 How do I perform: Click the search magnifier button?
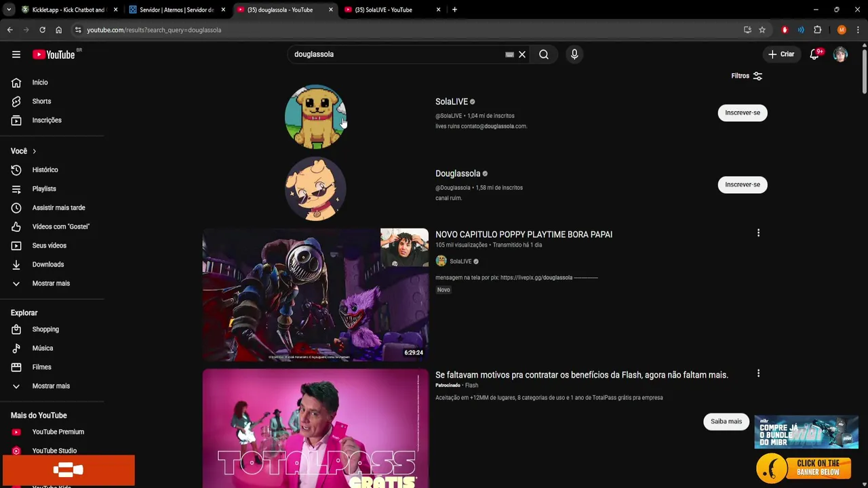544,54
